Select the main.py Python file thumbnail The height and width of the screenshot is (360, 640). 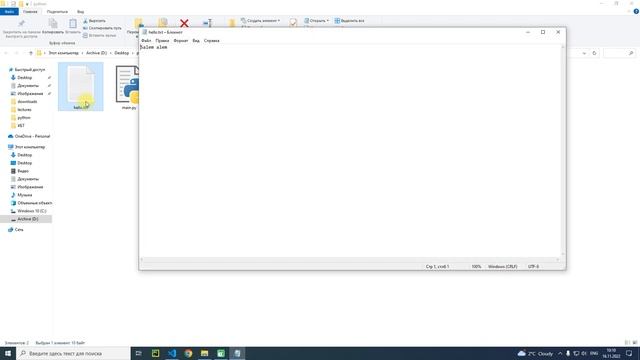(127, 87)
